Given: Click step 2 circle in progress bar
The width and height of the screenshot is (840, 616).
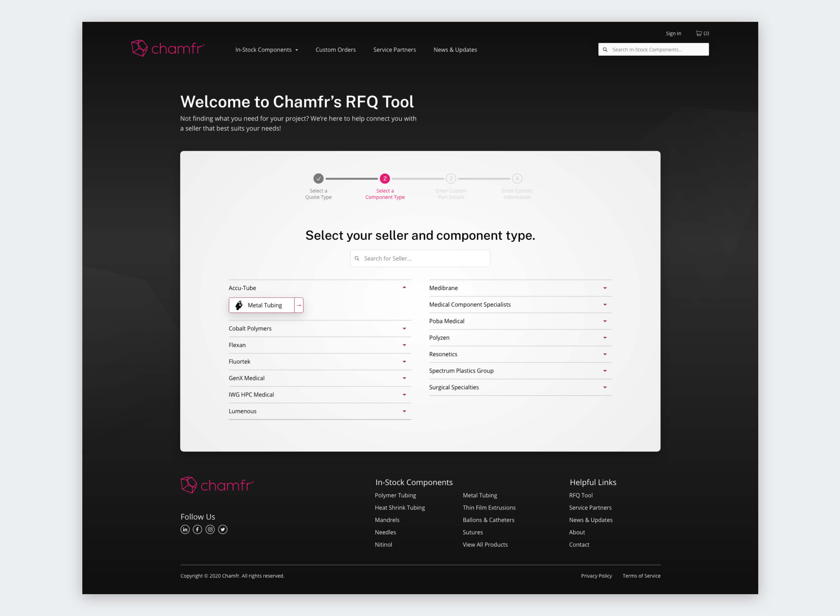Looking at the screenshot, I should 385,179.
